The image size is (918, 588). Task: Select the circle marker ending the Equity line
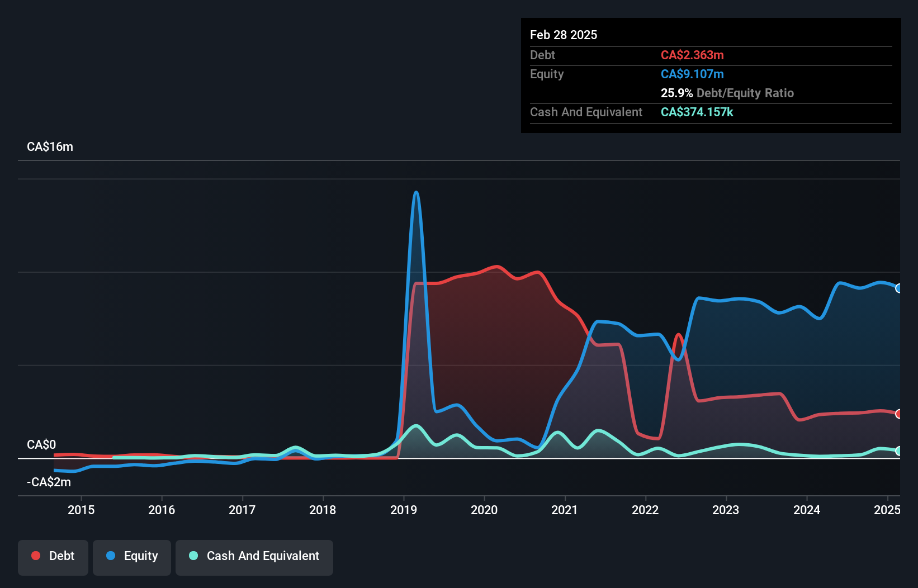[898, 288]
